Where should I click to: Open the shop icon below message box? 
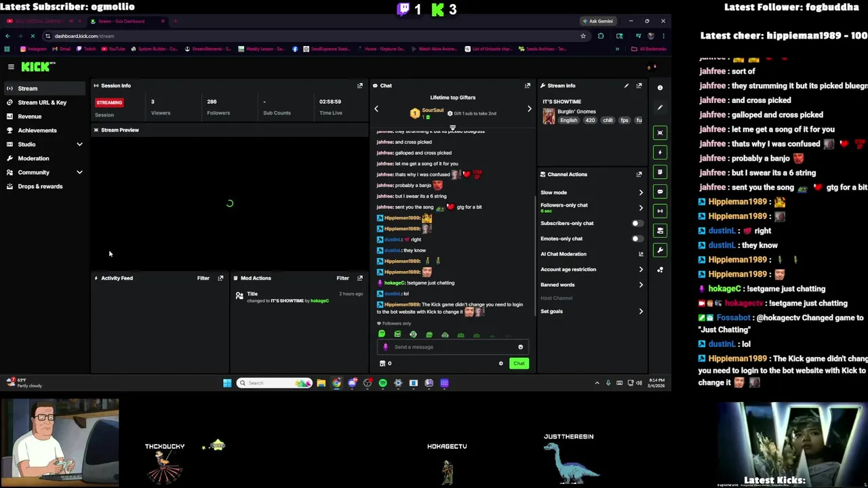[382, 363]
